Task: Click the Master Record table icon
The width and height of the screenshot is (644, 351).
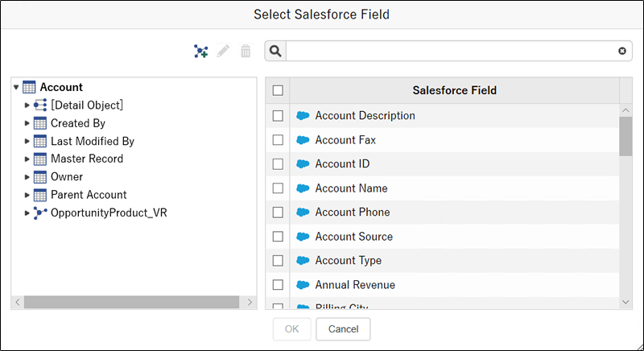Action: pos(39,159)
